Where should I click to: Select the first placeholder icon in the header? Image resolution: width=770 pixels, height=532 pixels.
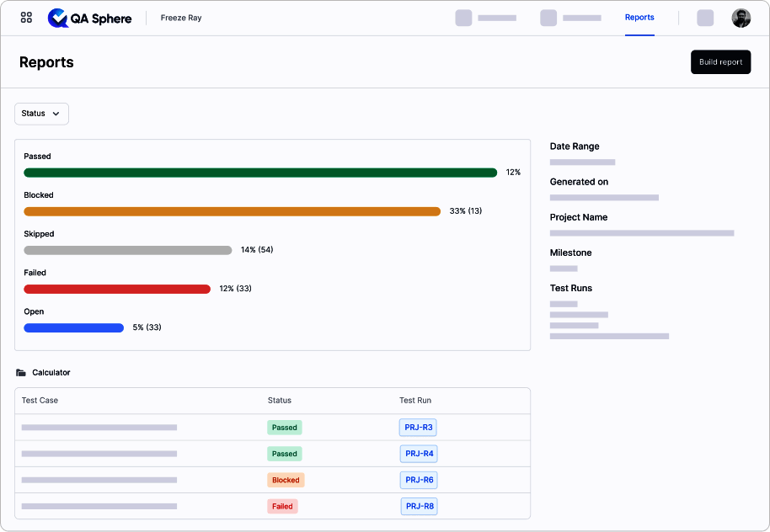[x=463, y=17]
